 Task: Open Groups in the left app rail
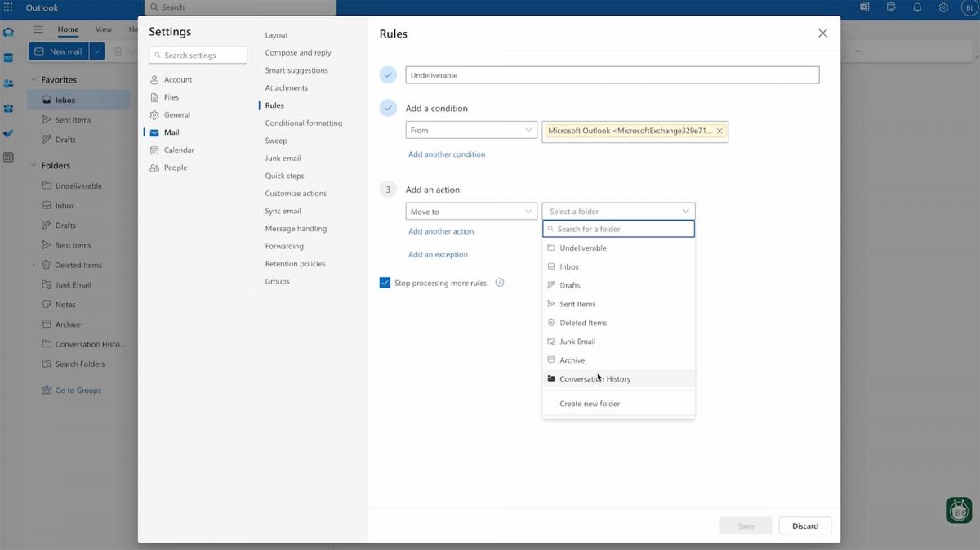pos(8,108)
